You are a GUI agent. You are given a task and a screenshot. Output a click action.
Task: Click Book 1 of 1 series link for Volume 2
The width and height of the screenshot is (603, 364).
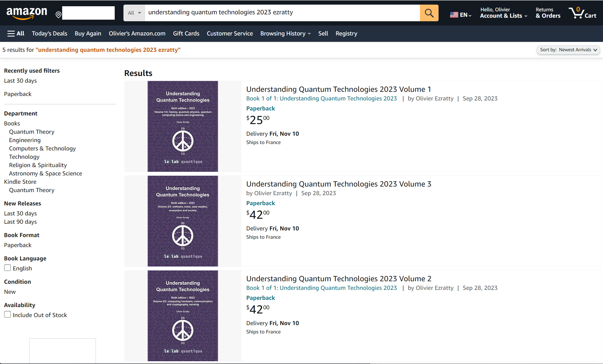(x=321, y=288)
